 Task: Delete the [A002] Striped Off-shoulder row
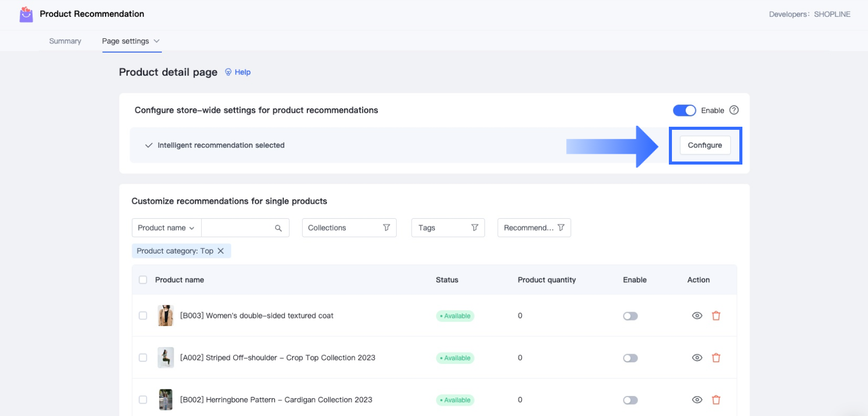coord(716,358)
